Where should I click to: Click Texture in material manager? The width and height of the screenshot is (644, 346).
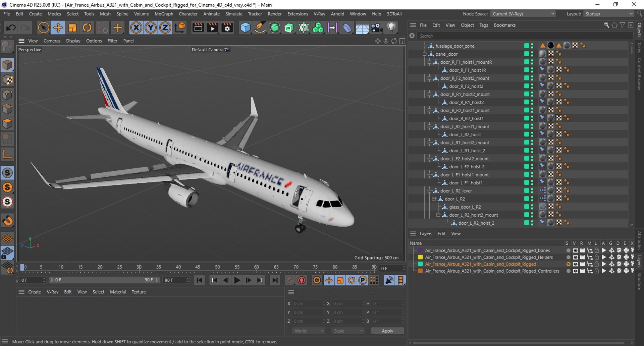coord(139,292)
